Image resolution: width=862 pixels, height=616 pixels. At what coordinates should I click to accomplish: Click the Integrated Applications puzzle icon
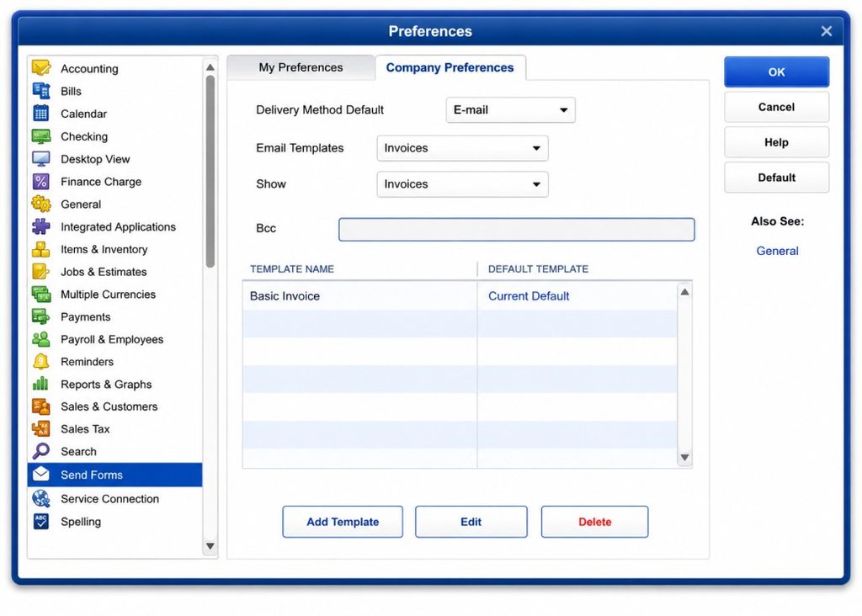click(x=41, y=226)
